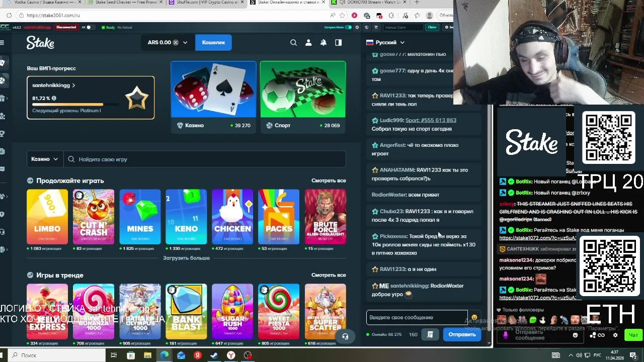644x362 pixels.
Task: Open the Sport #555 613 863 bet link
Action: point(431,120)
